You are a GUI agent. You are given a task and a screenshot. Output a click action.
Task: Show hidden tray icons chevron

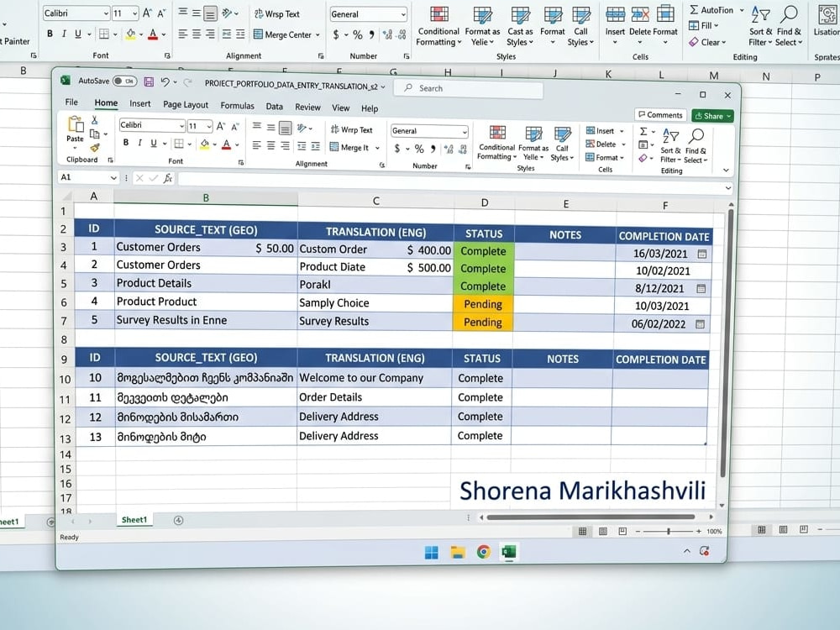tap(687, 551)
